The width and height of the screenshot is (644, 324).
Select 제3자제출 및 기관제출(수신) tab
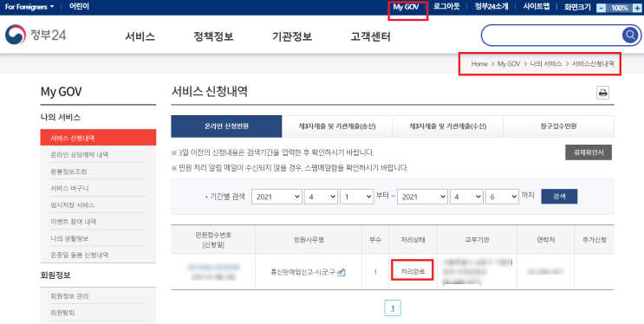tap(447, 126)
